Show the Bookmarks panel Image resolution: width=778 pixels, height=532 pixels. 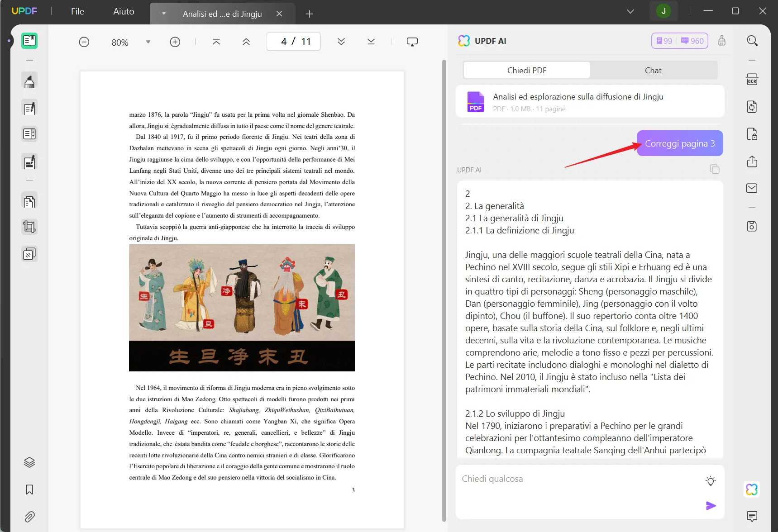pos(29,489)
